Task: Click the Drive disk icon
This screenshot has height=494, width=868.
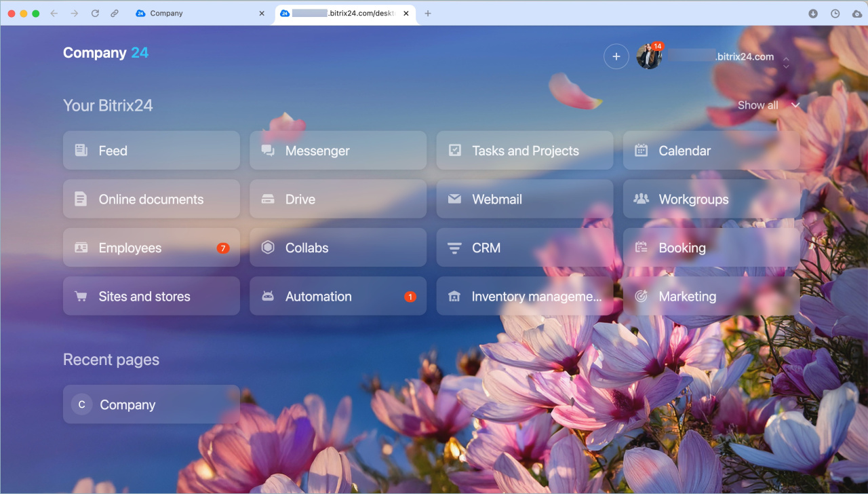Action: 268,199
